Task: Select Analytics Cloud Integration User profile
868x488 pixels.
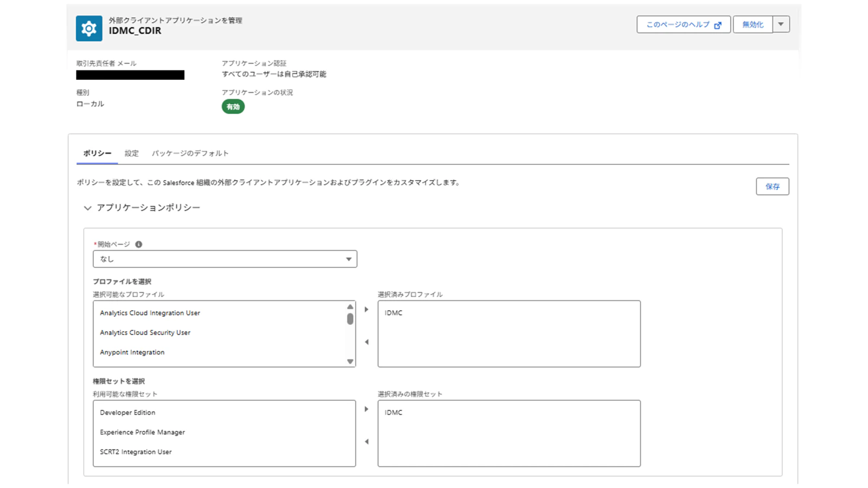Action: pyautogui.click(x=150, y=313)
